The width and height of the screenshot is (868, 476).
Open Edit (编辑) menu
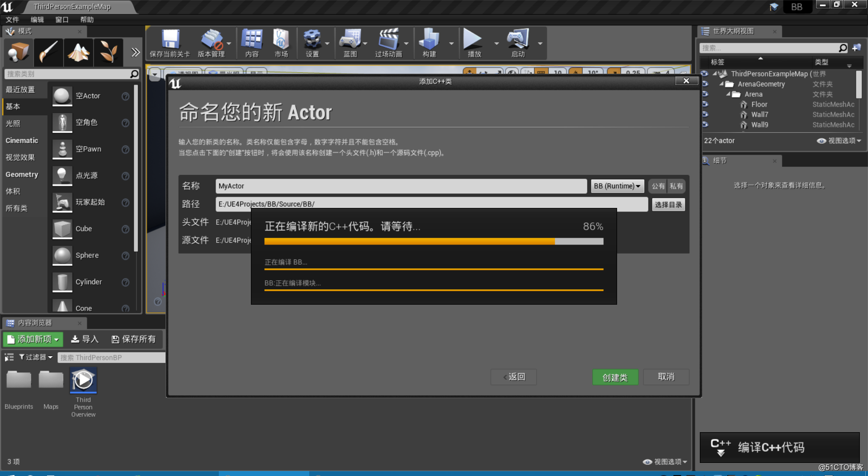pos(37,19)
